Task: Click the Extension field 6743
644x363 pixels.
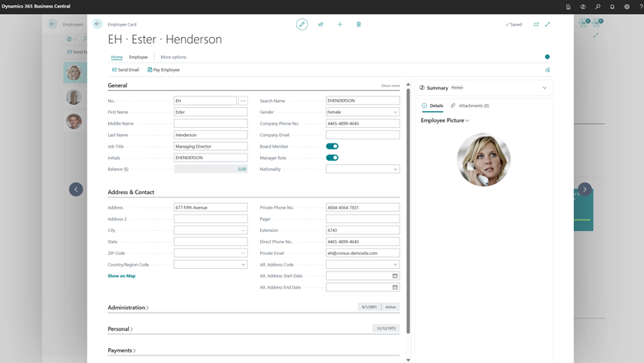Action: [x=362, y=230]
